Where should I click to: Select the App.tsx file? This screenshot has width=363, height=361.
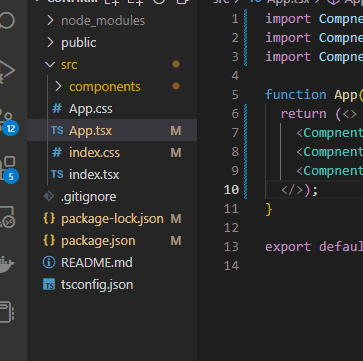tap(112, 130)
